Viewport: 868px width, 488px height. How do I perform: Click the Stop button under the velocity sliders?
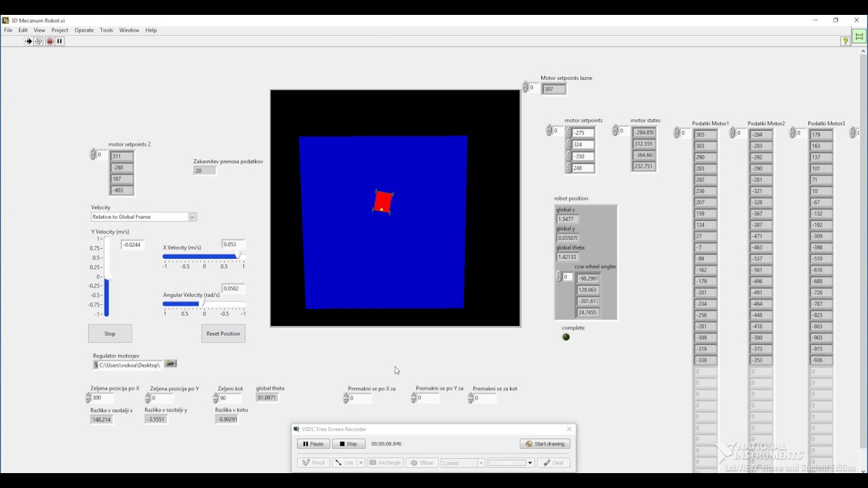(x=110, y=333)
